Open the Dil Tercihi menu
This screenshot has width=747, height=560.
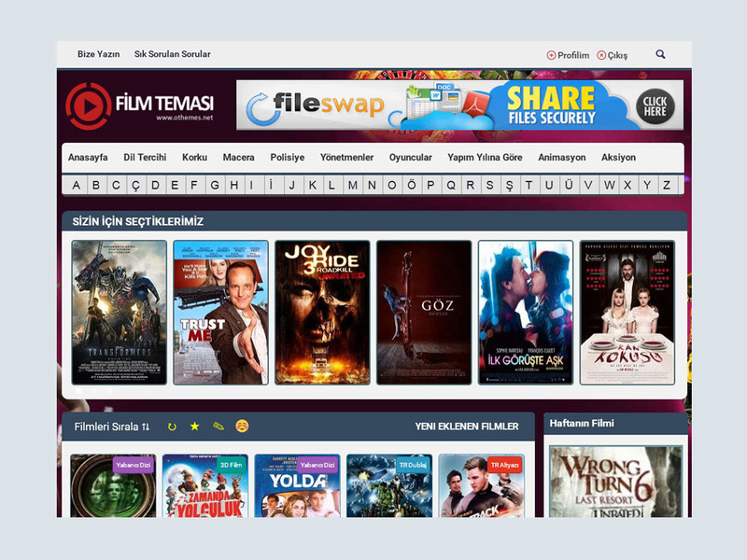pos(145,157)
